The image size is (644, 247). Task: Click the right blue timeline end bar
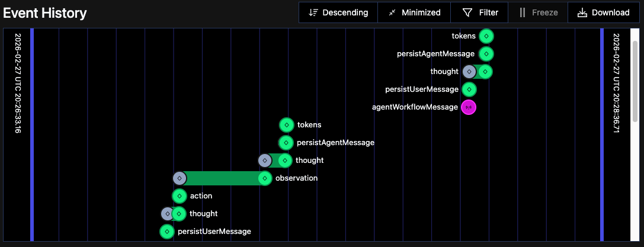point(602,134)
